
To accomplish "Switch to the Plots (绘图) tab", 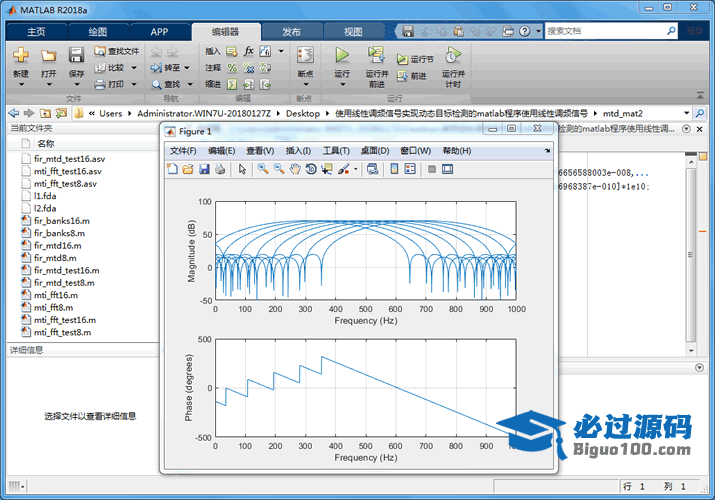I will point(98,31).
